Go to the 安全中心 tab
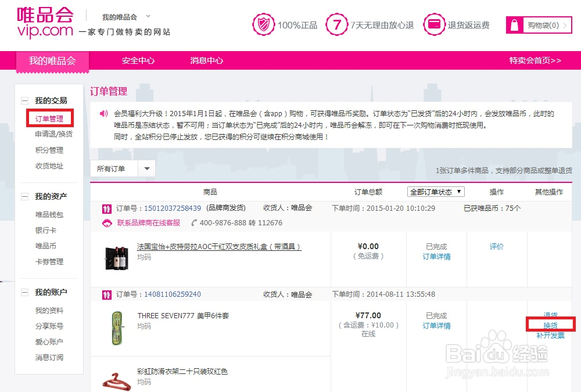This screenshot has width=581, height=392. 138,60
